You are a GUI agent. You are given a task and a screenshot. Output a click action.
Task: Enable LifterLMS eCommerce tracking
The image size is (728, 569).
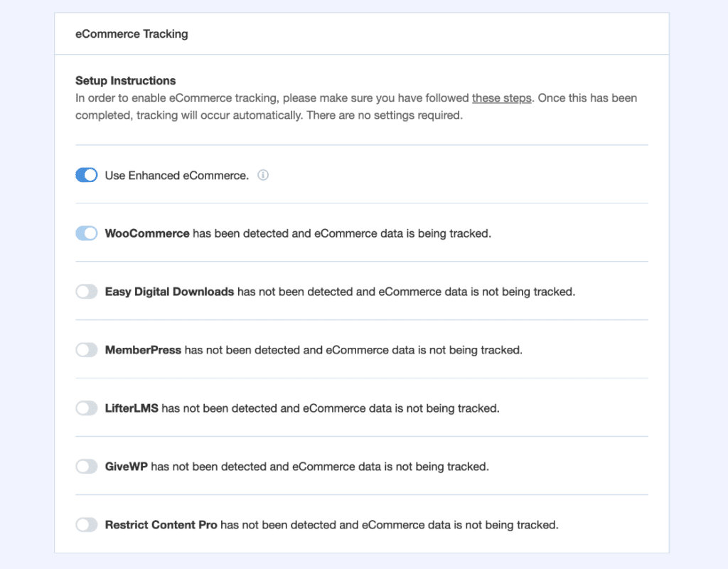pyautogui.click(x=86, y=408)
